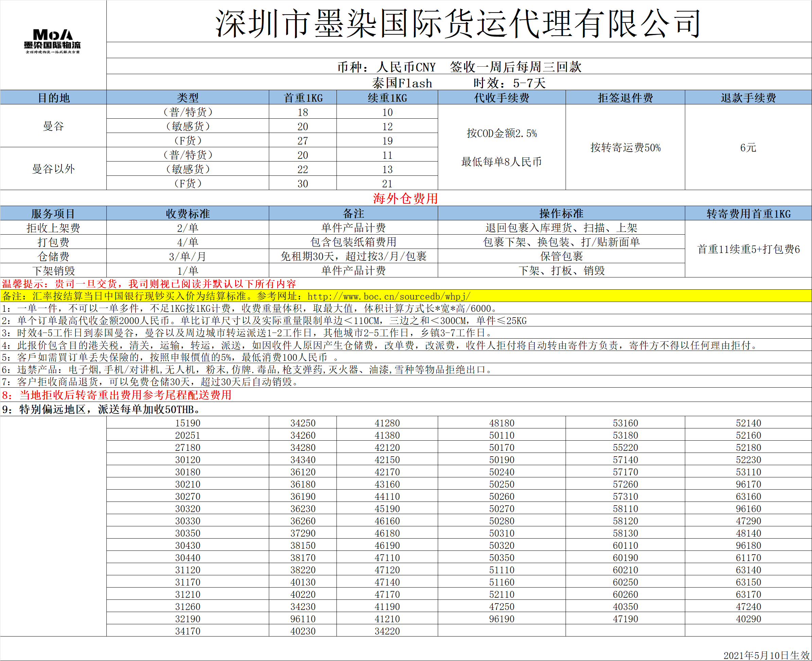Click the 曼谷以外 destination cell

click(53, 169)
